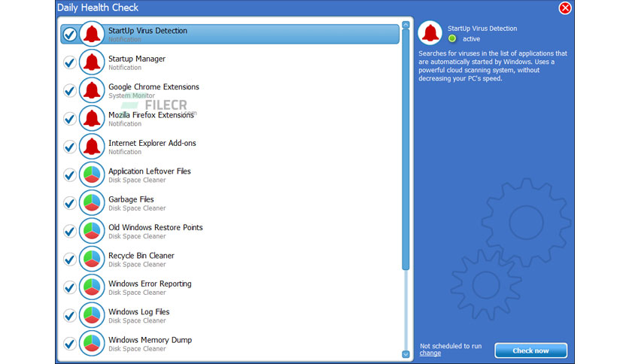Viewport: 629px width, 364px height.
Task: Toggle the Mozilla Firefox Extensions checkbox
Action: 70,119
